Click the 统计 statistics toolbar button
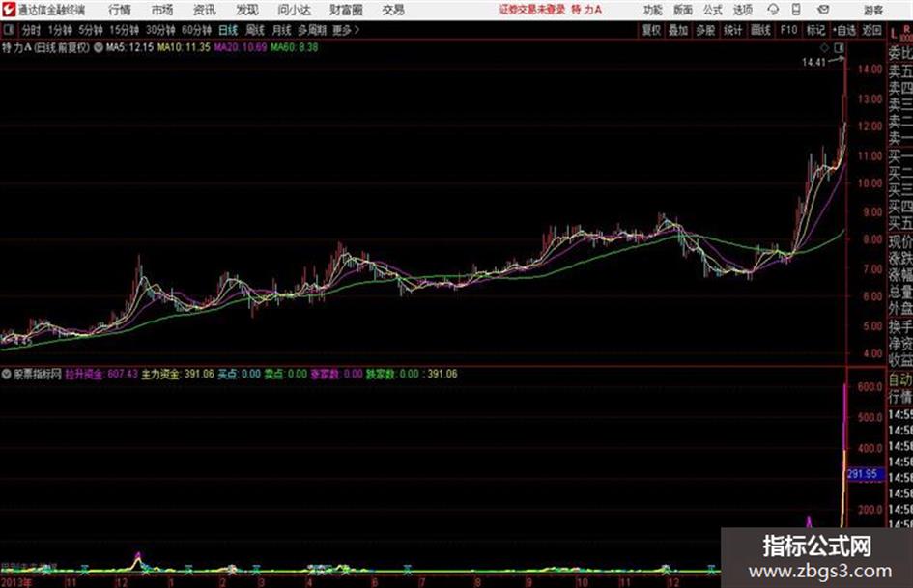 coord(732,30)
